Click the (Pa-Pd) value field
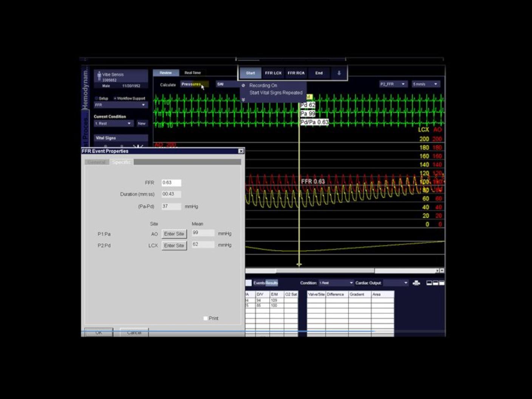 click(171, 206)
